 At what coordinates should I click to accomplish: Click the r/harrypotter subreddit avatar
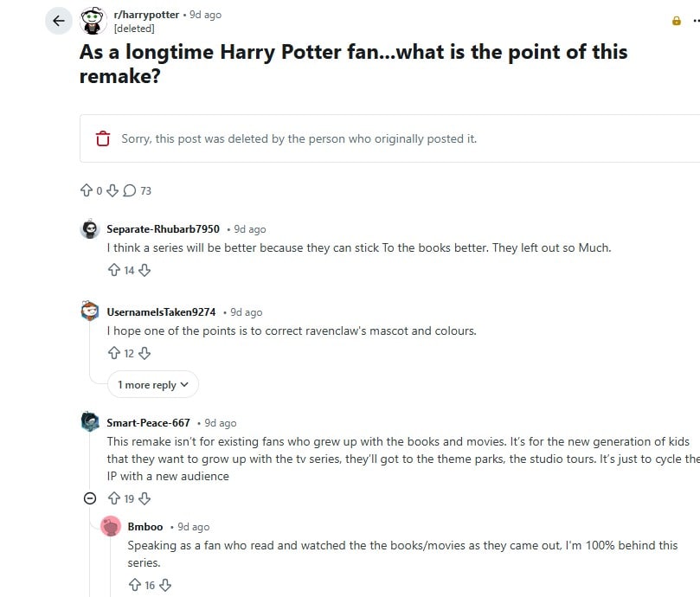(92, 20)
